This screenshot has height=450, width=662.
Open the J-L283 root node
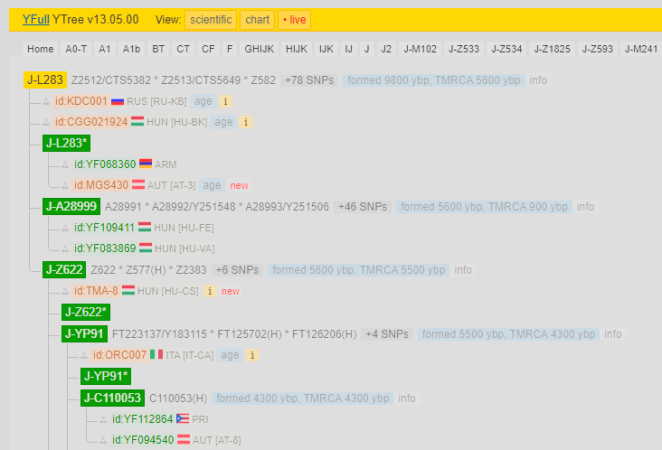[x=45, y=80]
